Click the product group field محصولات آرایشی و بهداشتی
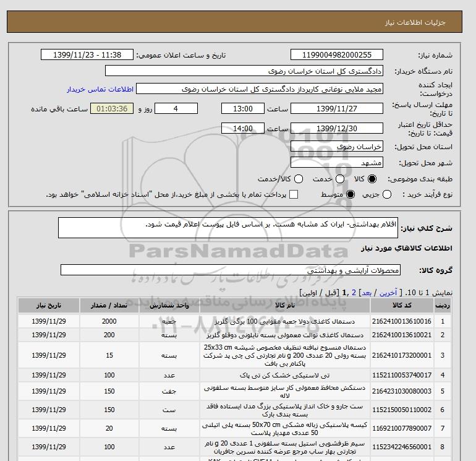476x461 pixels. tap(231, 270)
